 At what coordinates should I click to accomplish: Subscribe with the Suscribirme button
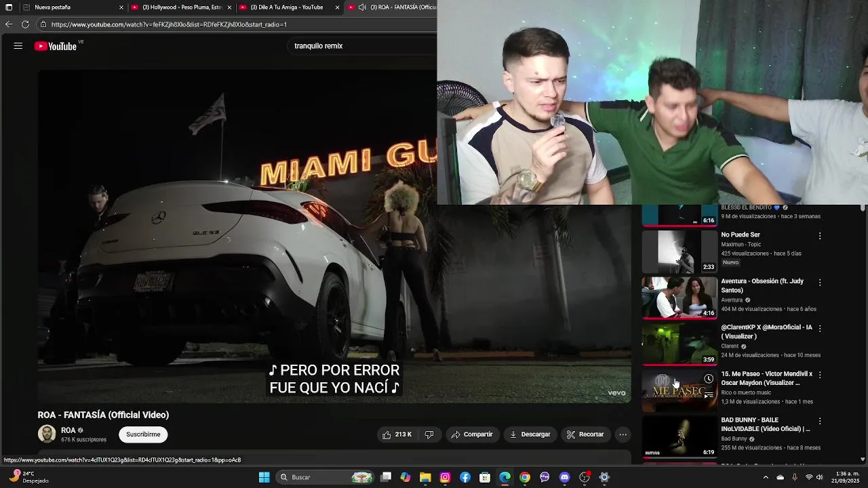click(x=143, y=434)
